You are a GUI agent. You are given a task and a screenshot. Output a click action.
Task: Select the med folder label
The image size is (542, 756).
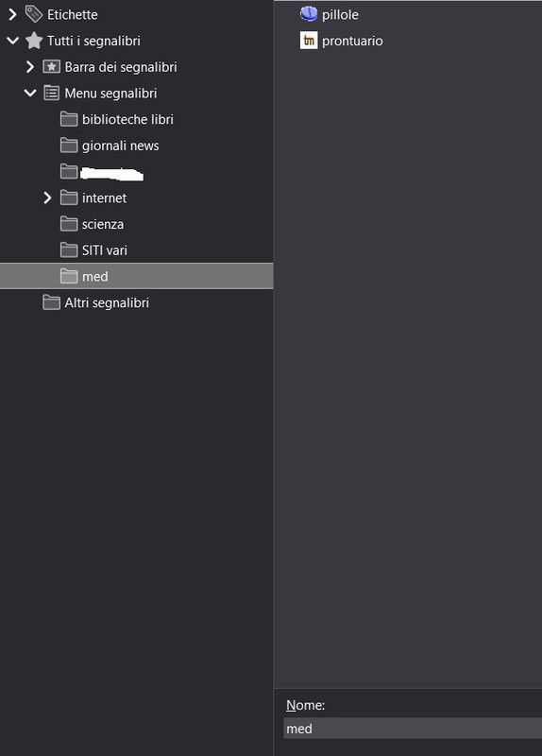coord(95,276)
